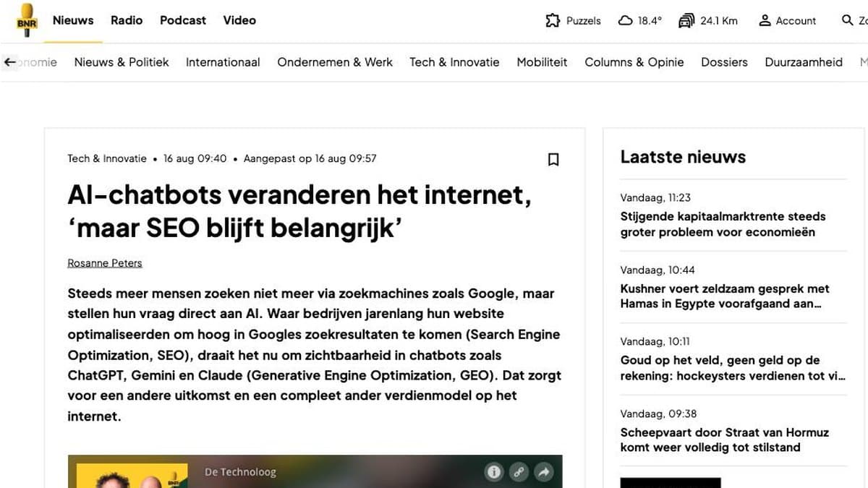The width and height of the screenshot is (868, 488).
Task: Open Tech & Innovatie in category bar
Action: point(454,62)
